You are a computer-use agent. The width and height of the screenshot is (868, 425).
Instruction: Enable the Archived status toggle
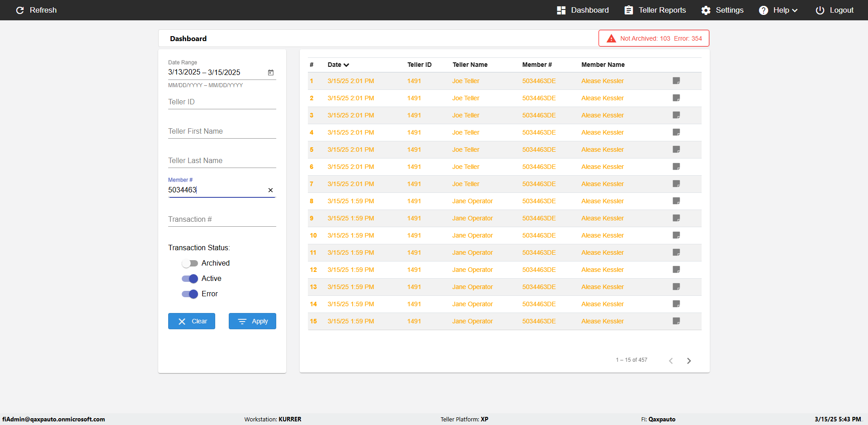click(x=190, y=263)
